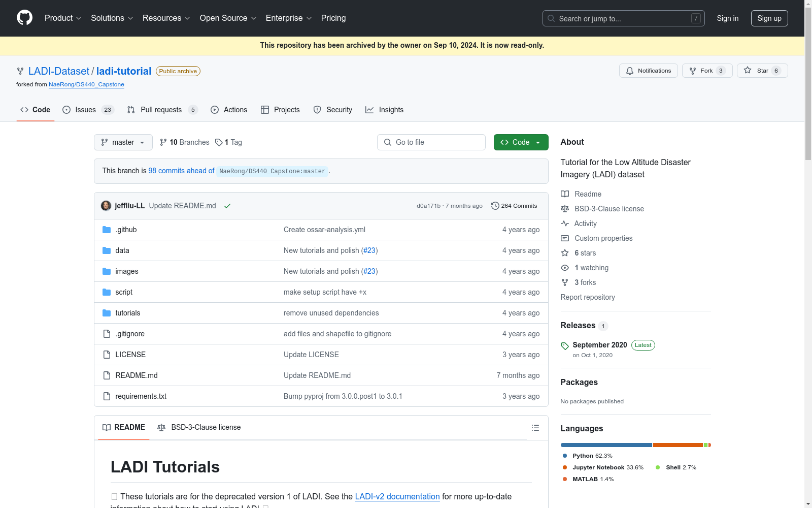Focus the Go to file field

tap(431, 142)
